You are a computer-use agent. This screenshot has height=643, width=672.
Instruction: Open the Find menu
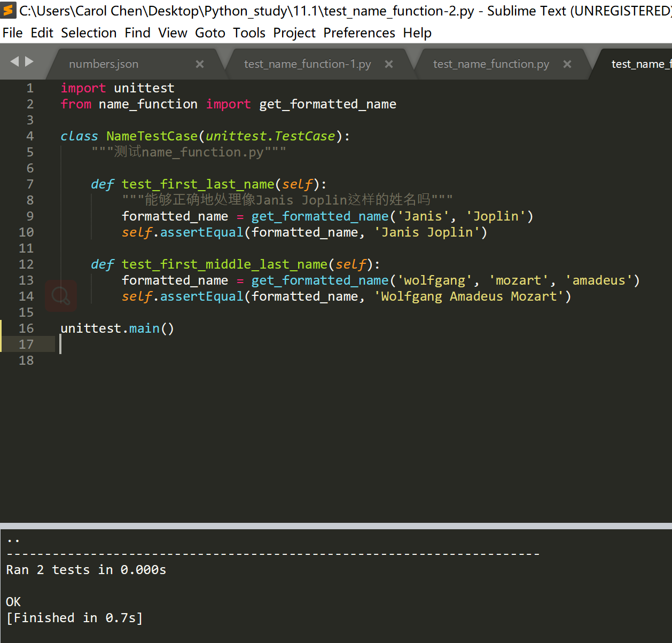coord(138,33)
